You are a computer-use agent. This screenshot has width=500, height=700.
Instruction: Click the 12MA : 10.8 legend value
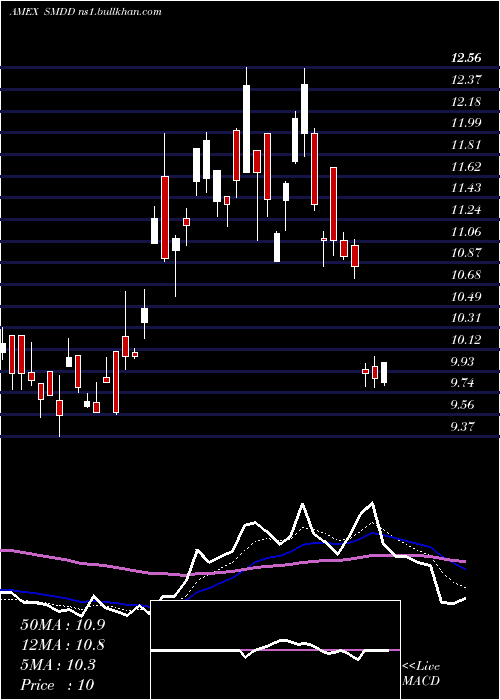[62, 645]
